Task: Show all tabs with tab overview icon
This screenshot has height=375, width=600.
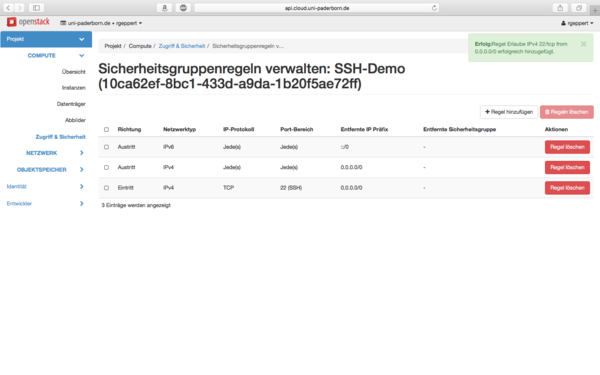Action: (x=579, y=8)
